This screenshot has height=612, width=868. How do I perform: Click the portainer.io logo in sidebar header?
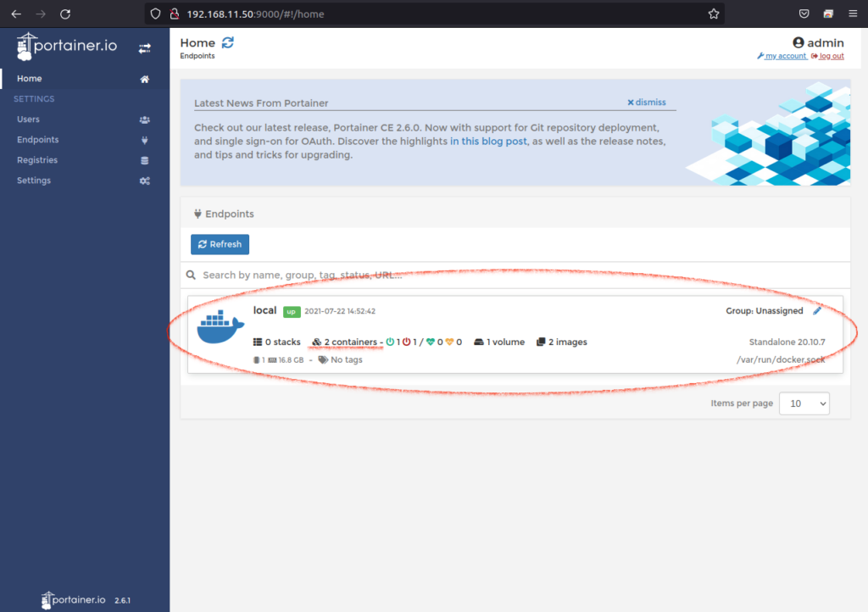[x=66, y=46]
